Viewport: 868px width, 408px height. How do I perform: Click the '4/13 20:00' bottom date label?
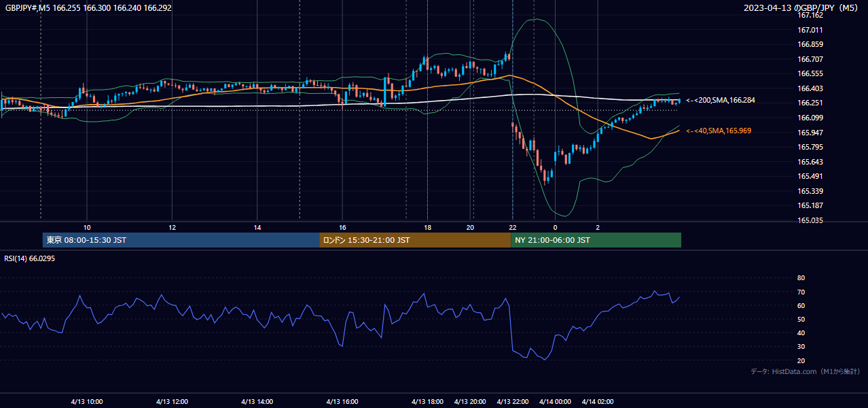(470, 401)
